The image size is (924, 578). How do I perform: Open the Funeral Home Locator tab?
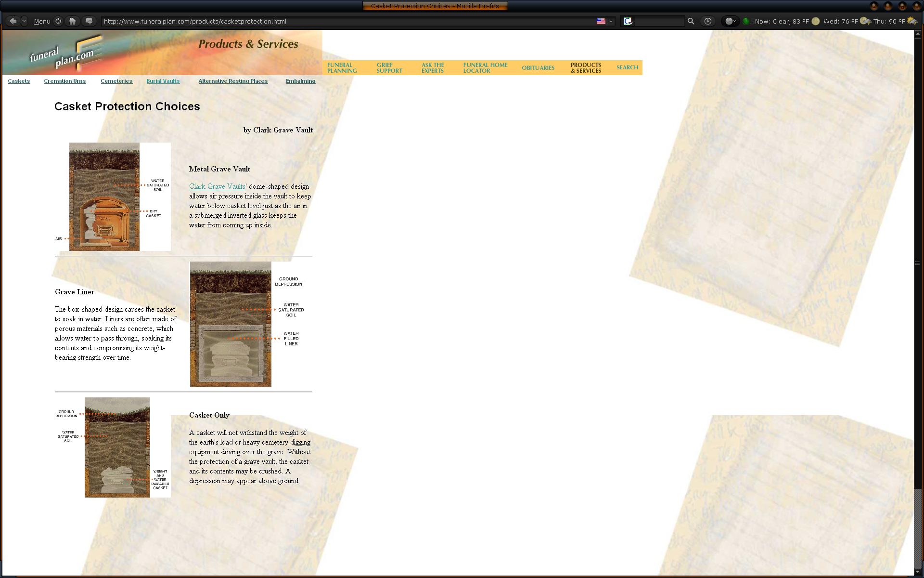click(485, 68)
